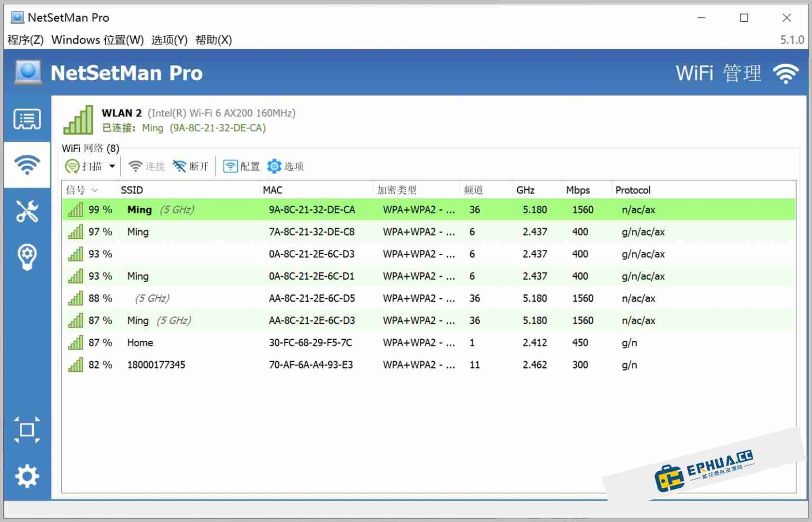Viewport: 812px width, 522px height.
Task: Select network with MAC AA-8C-21-2E-6C-D3
Action: click(x=428, y=320)
